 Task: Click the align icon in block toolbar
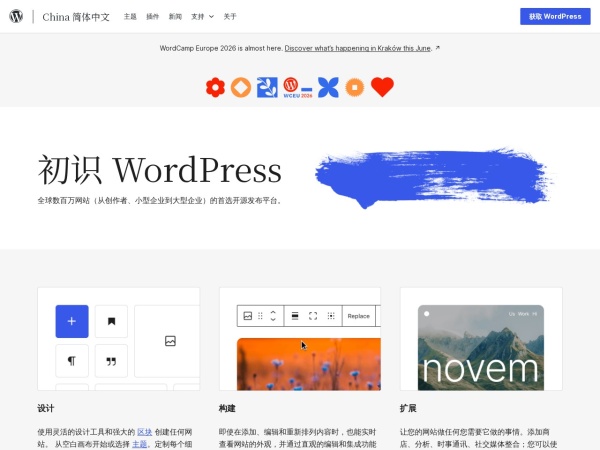pos(295,316)
